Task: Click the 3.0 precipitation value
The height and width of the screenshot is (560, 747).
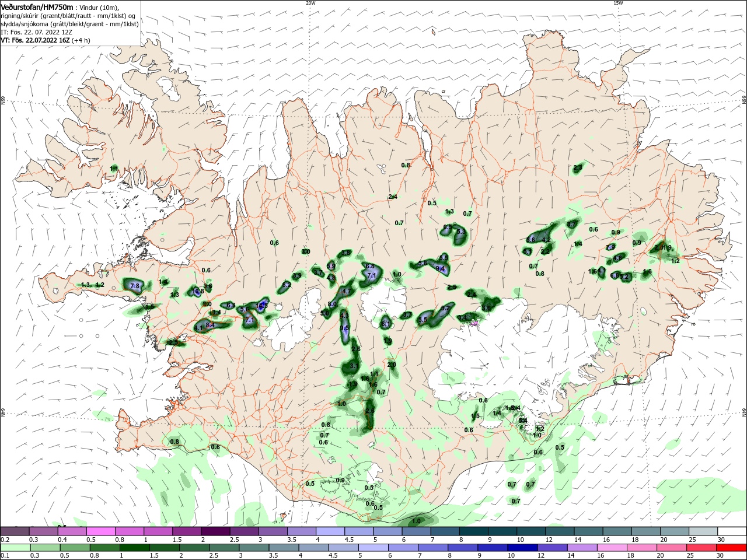Action: (x=306, y=251)
